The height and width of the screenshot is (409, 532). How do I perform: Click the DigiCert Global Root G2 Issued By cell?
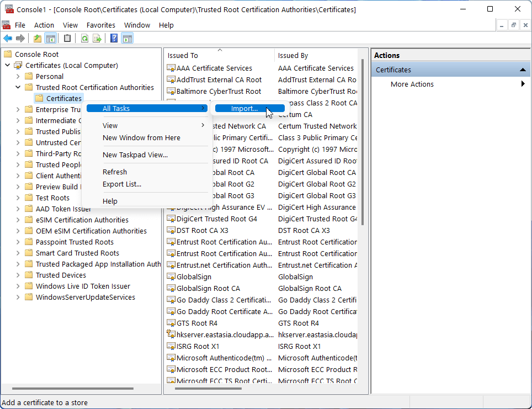(317, 184)
